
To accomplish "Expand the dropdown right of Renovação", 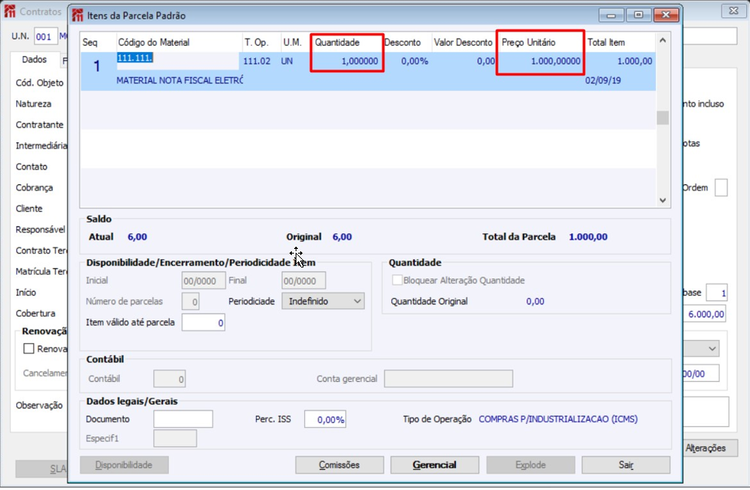I will (712, 348).
